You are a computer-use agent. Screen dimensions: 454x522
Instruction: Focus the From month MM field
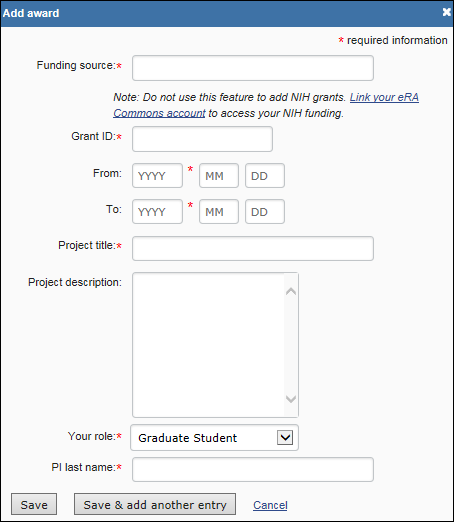tap(219, 175)
